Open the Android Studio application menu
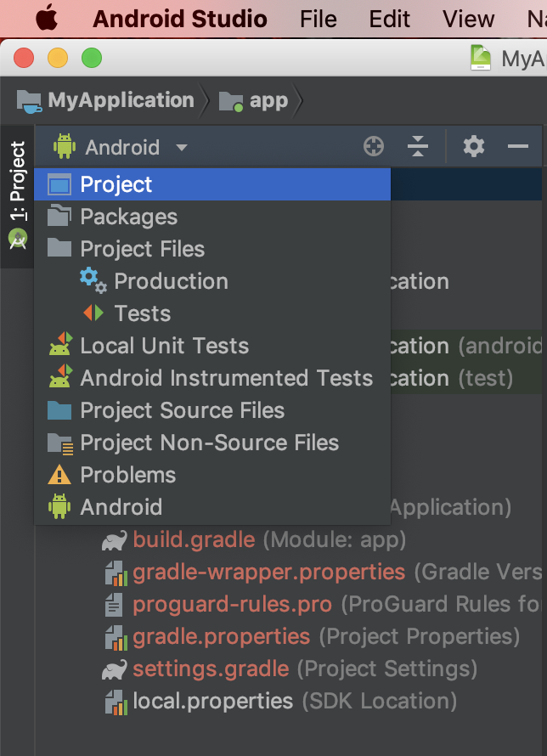Image resolution: width=547 pixels, height=756 pixels. [180, 20]
